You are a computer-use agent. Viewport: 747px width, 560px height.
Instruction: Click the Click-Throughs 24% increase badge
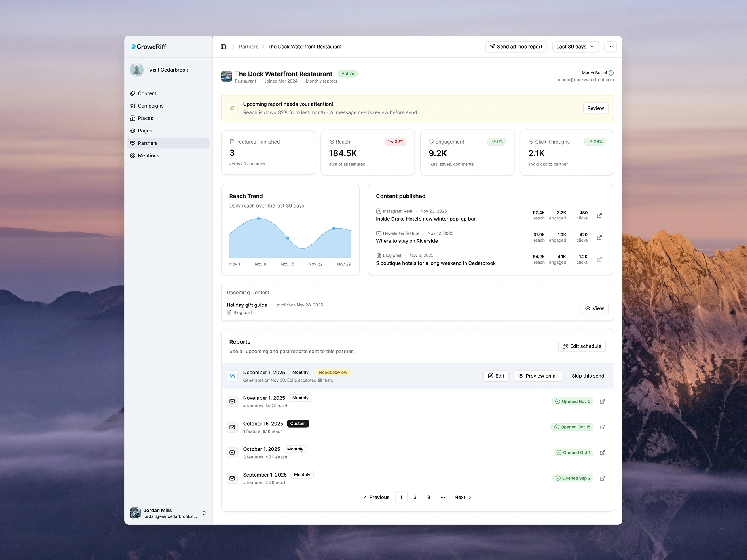click(595, 142)
